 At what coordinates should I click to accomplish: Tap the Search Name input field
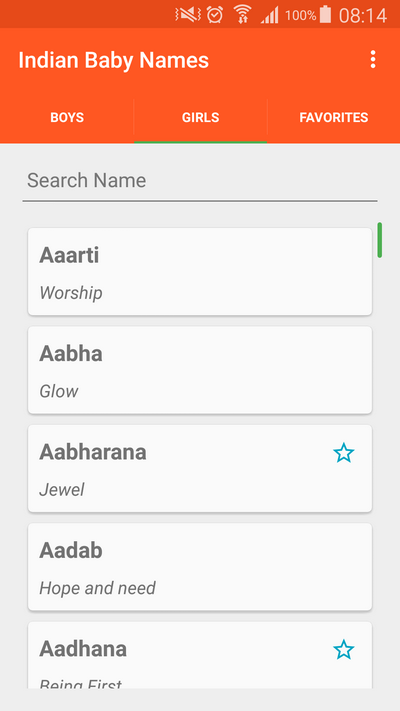[x=200, y=181]
